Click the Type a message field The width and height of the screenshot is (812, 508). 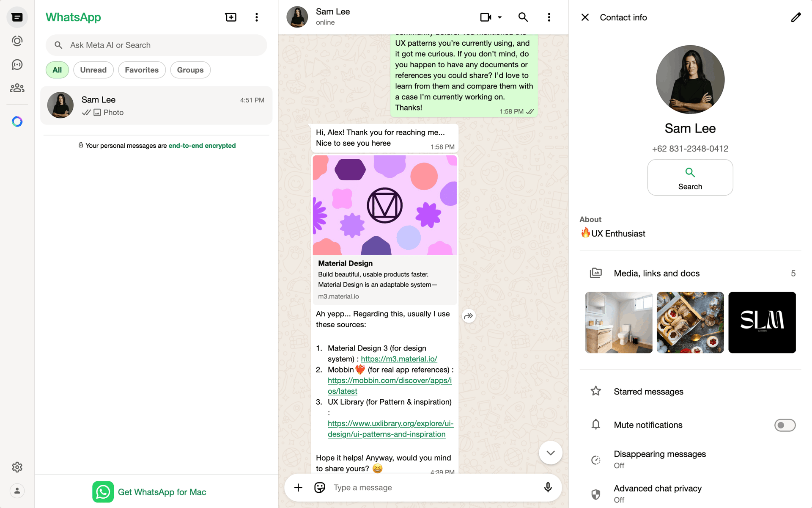(433, 488)
